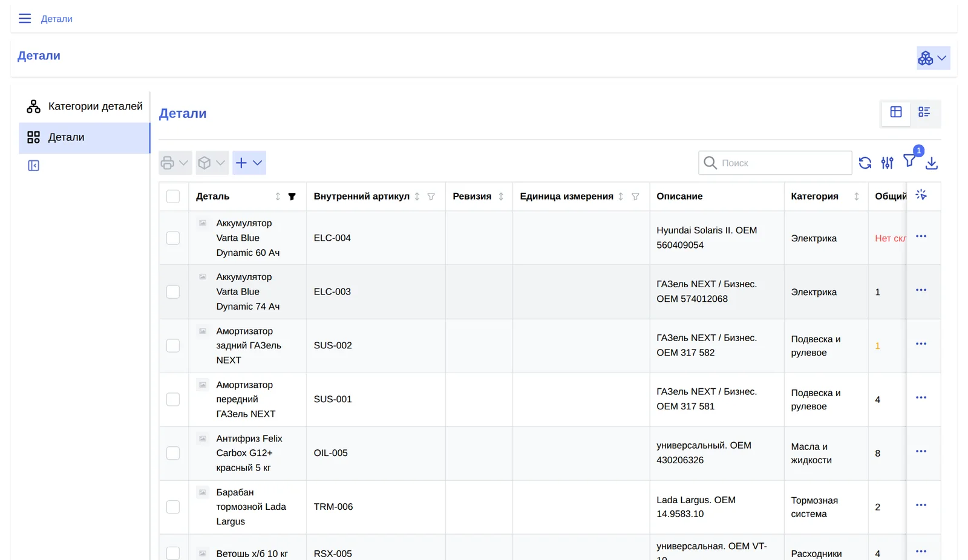Switch to table view icon
Viewport: 968px width, 560px height.
[896, 112]
